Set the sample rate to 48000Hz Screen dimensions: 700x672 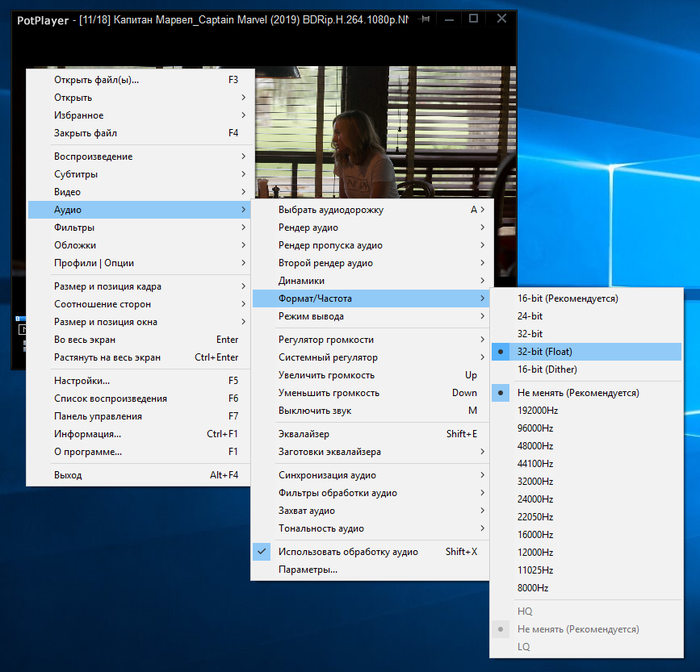535,446
